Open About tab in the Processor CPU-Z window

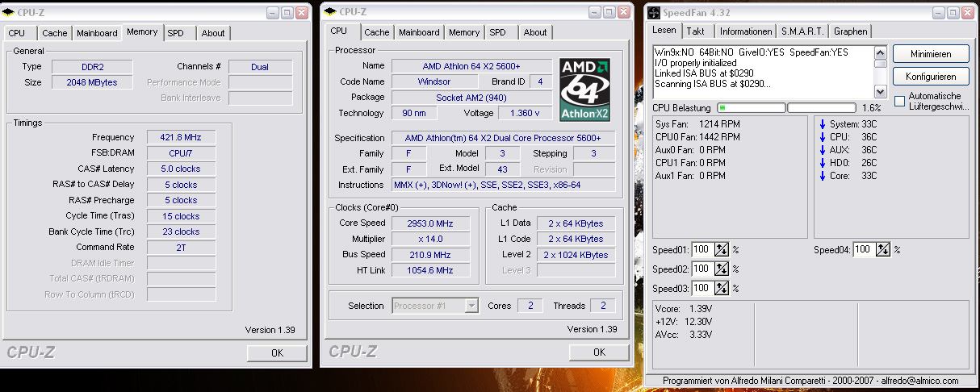[x=535, y=32]
